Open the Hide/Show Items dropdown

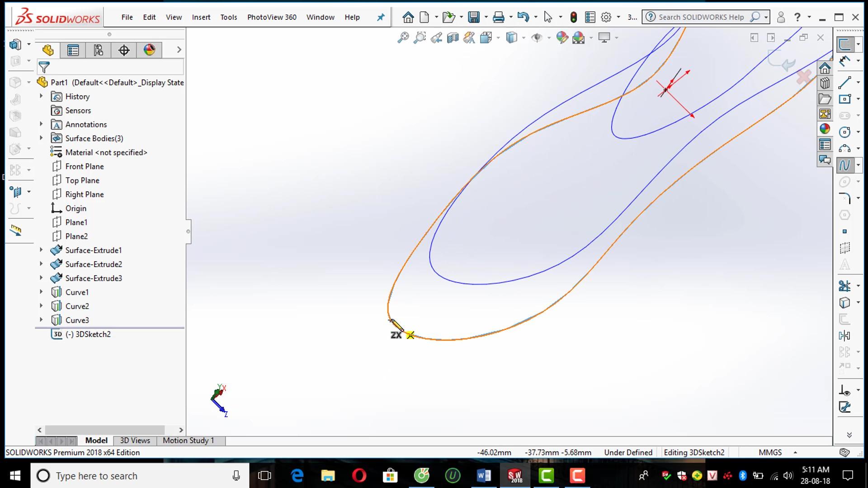(548, 38)
